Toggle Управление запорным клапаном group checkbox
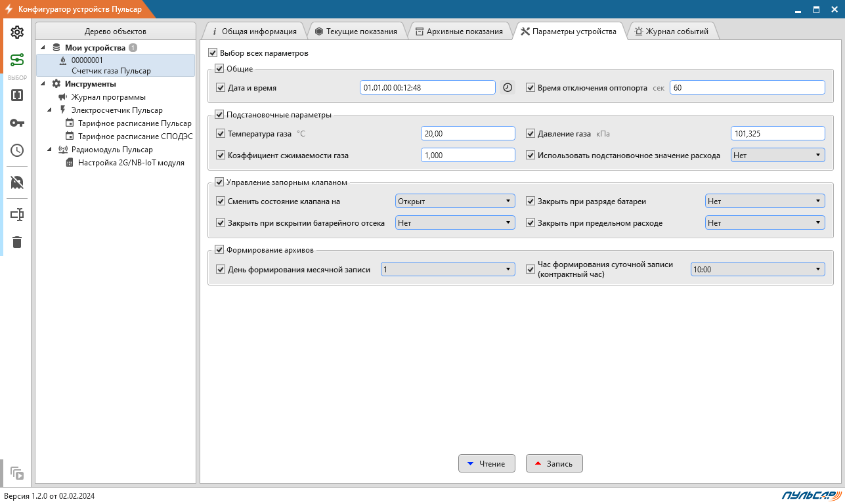 pyautogui.click(x=219, y=182)
